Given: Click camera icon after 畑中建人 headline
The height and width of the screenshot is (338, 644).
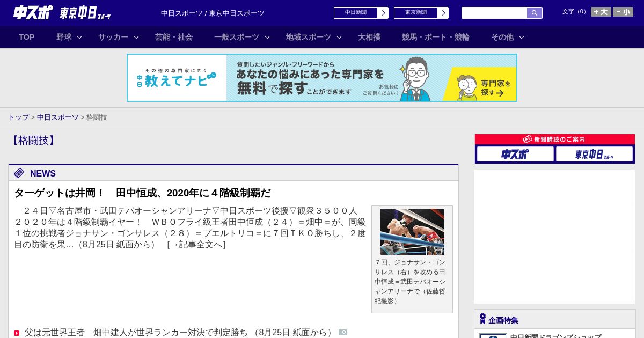Looking at the screenshot, I should (x=343, y=332).
